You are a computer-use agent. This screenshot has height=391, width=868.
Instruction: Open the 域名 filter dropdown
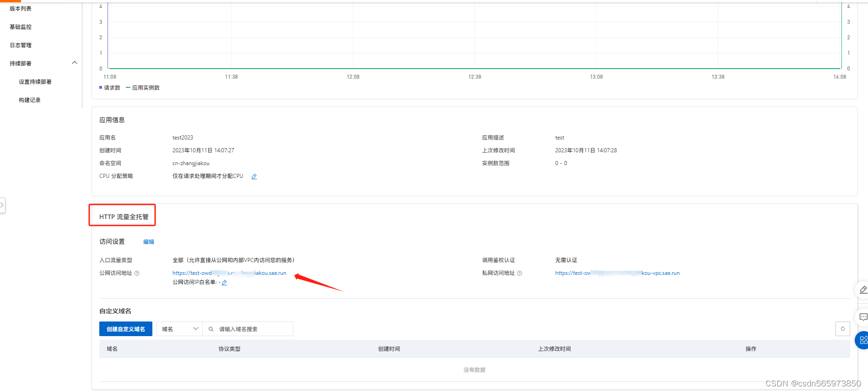[x=179, y=329]
